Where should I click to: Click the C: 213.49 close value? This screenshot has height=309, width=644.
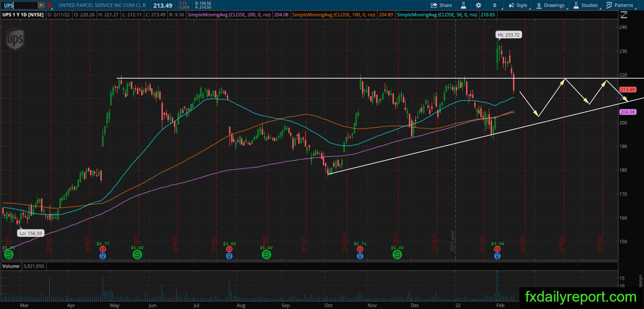pos(155,15)
